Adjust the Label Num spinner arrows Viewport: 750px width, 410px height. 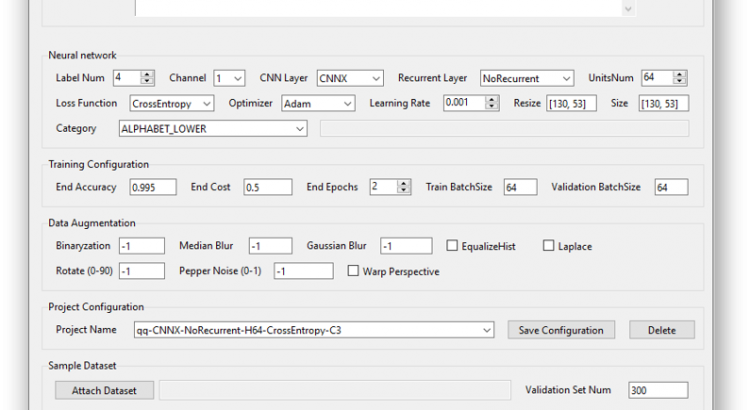tap(148, 78)
